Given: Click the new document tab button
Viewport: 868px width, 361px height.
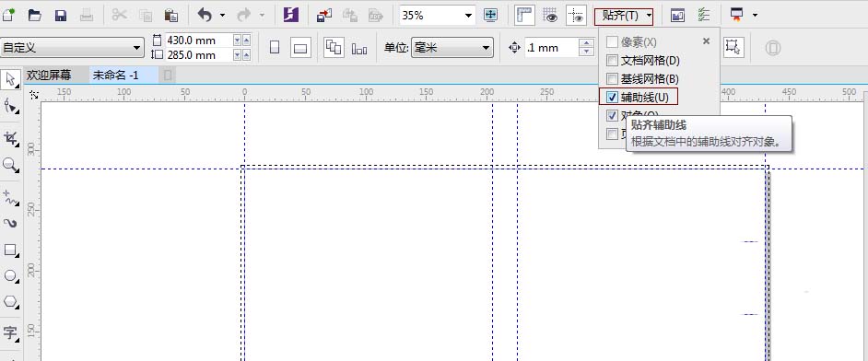Looking at the screenshot, I should coord(168,76).
